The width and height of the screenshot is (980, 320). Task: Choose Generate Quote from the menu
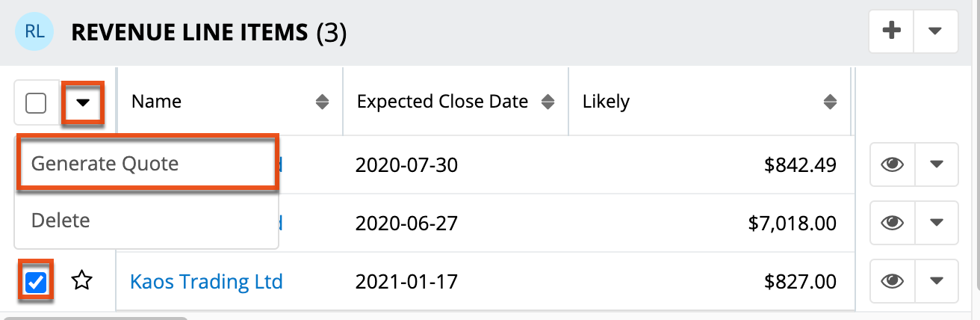click(105, 164)
